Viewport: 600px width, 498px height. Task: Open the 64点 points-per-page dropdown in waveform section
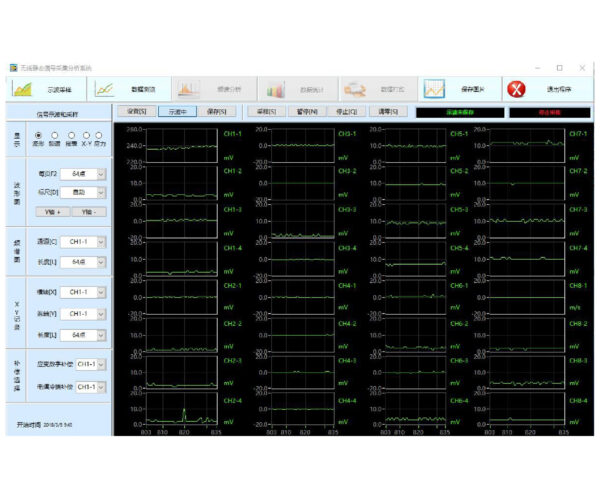coord(101,174)
